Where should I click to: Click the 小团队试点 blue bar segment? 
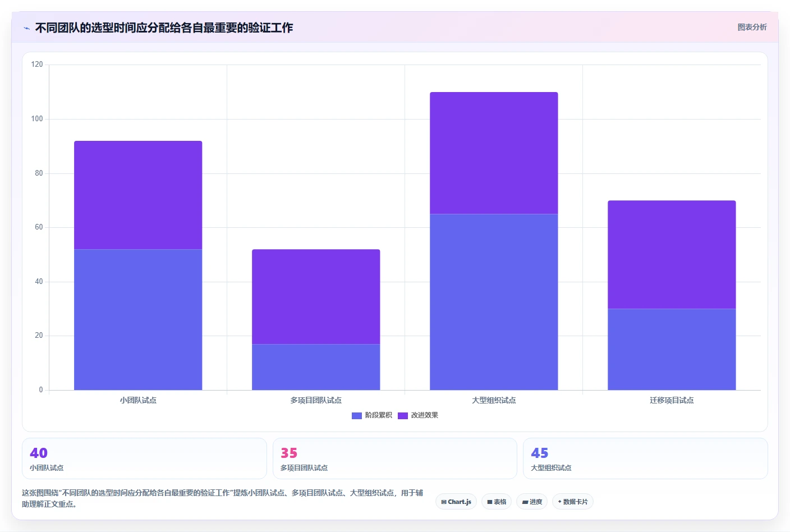point(138,319)
